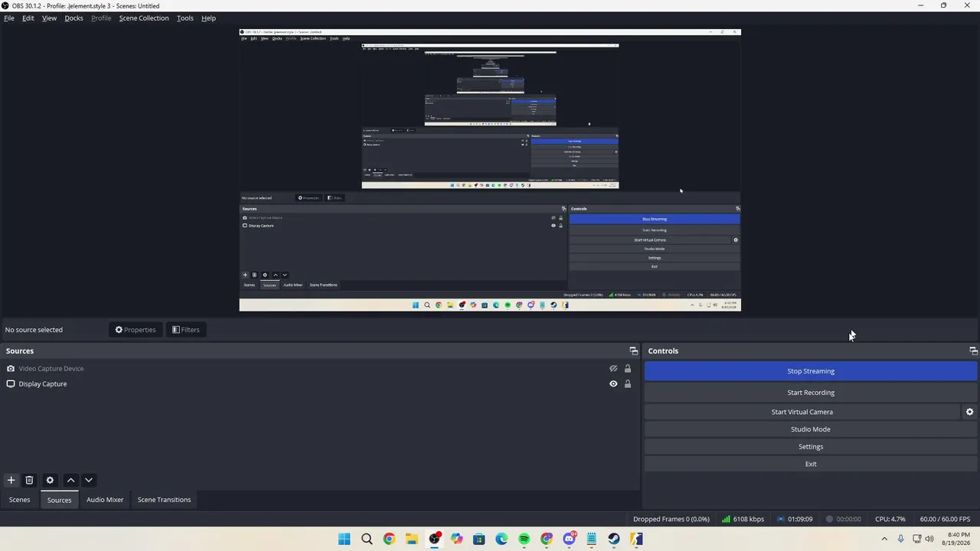The width and height of the screenshot is (980, 551).
Task: Add a new source with the plus icon
Action: [11, 480]
